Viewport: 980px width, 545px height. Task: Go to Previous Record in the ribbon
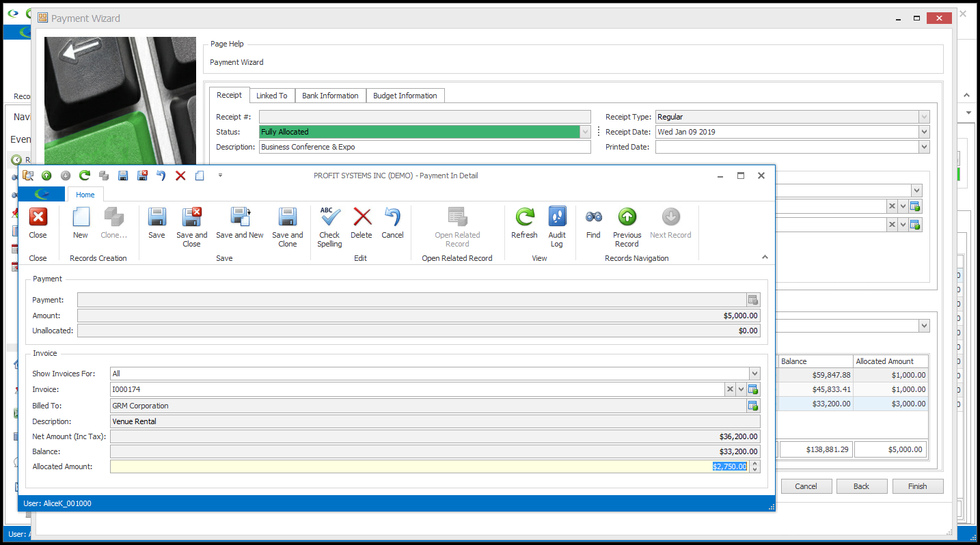pos(627,227)
